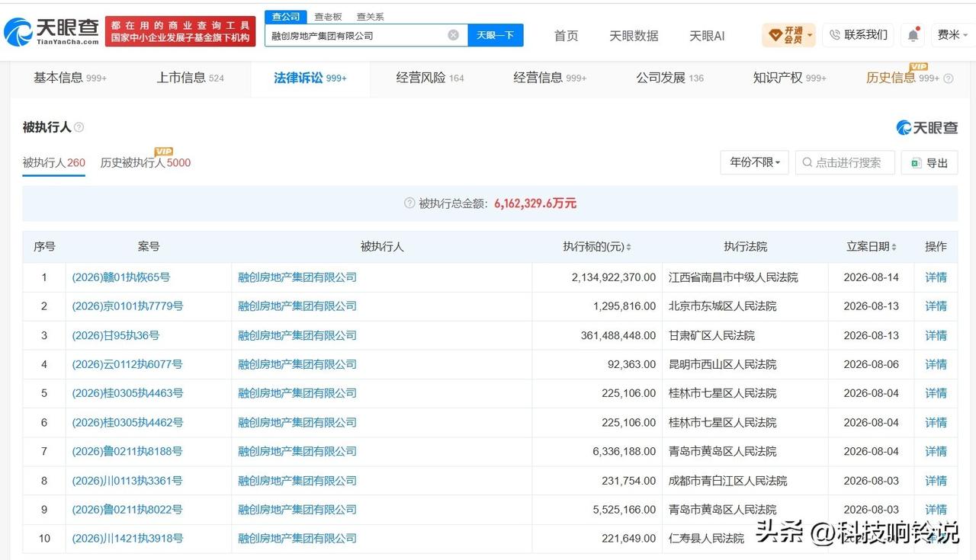Image resolution: width=976 pixels, height=560 pixels.
Task: Open 天眼AI in top navigation
Action: (707, 36)
